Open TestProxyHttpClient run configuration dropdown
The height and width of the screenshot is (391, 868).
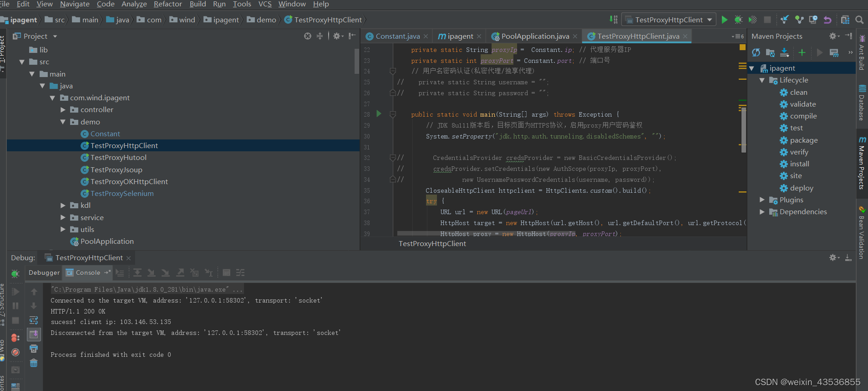(x=669, y=20)
